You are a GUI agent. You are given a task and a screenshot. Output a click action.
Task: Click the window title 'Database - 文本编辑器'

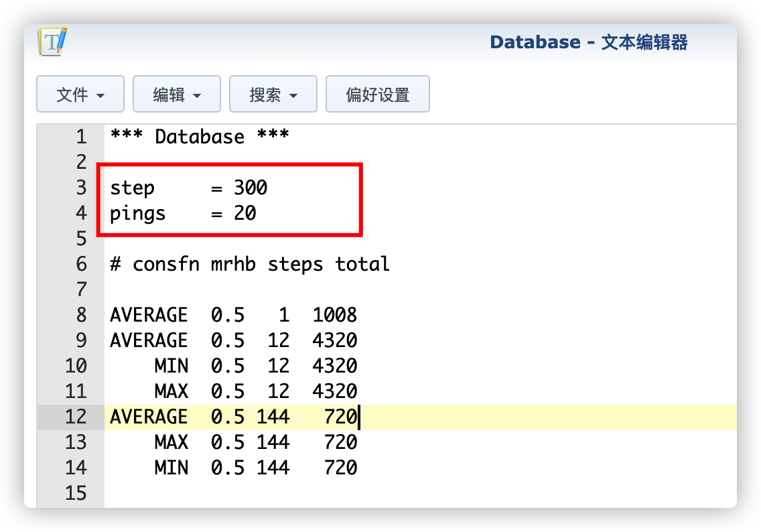(x=588, y=43)
